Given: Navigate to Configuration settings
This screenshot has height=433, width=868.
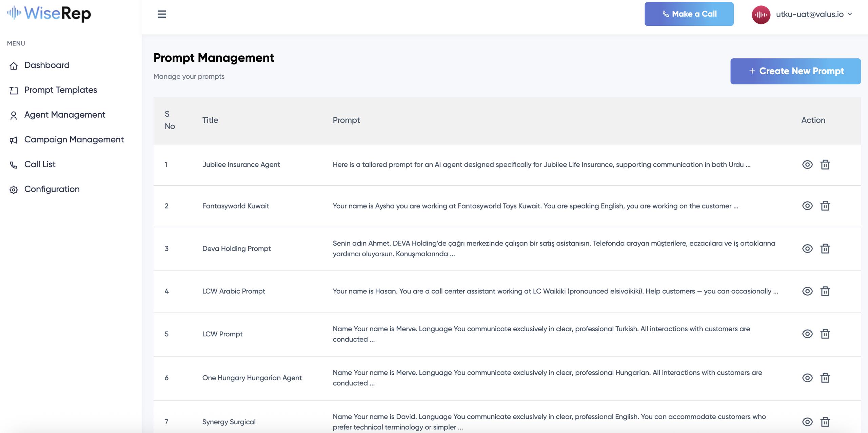Looking at the screenshot, I should 52,189.
